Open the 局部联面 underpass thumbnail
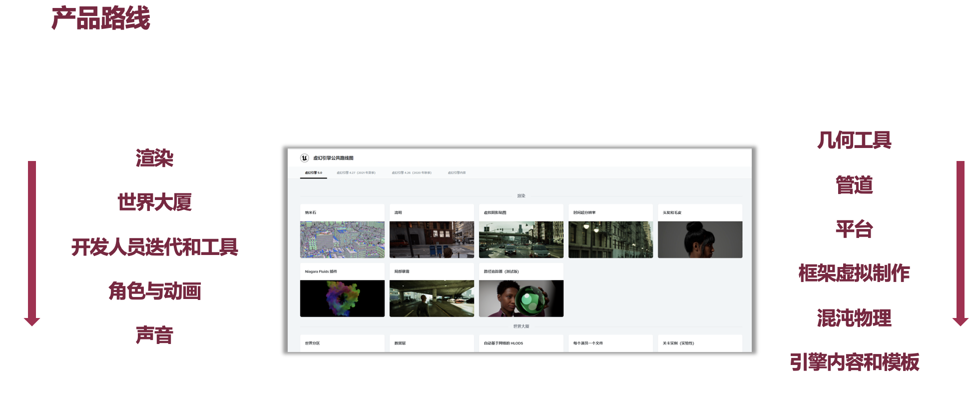 tap(432, 298)
